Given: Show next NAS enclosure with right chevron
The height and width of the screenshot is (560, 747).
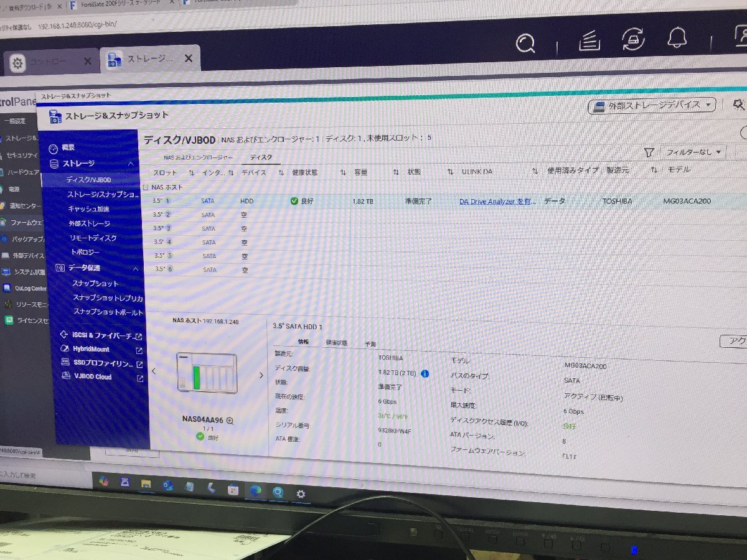Looking at the screenshot, I should pyautogui.click(x=261, y=375).
